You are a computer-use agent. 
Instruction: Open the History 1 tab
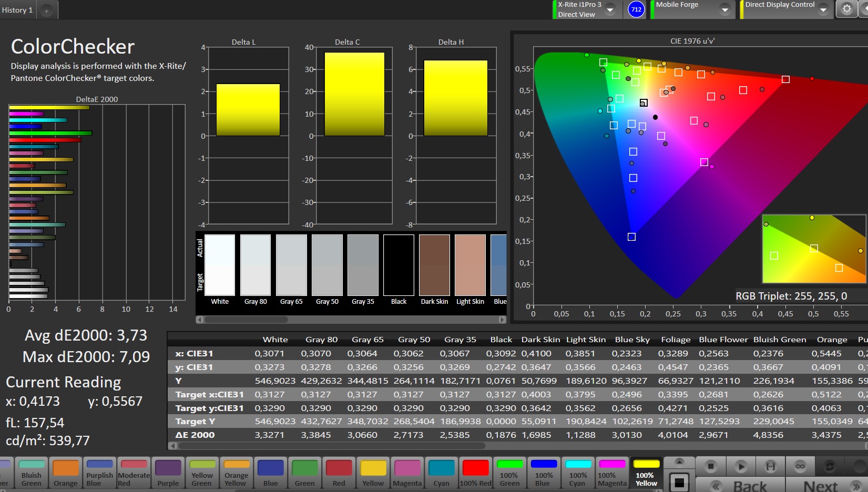point(17,10)
